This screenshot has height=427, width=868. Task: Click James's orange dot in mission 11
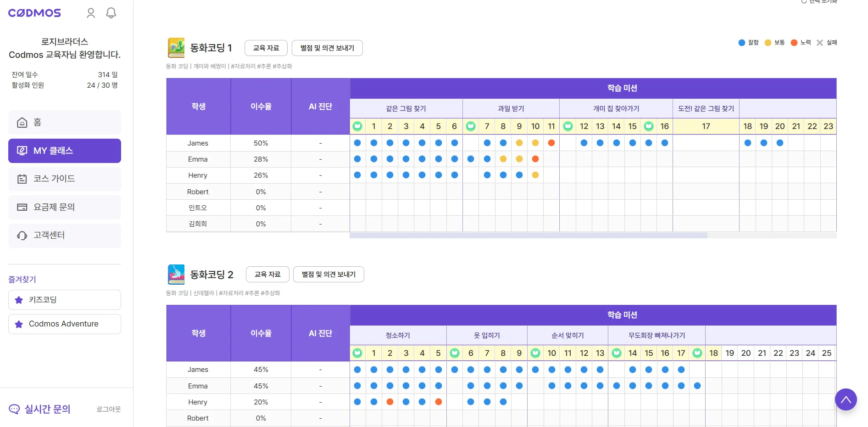pos(551,143)
